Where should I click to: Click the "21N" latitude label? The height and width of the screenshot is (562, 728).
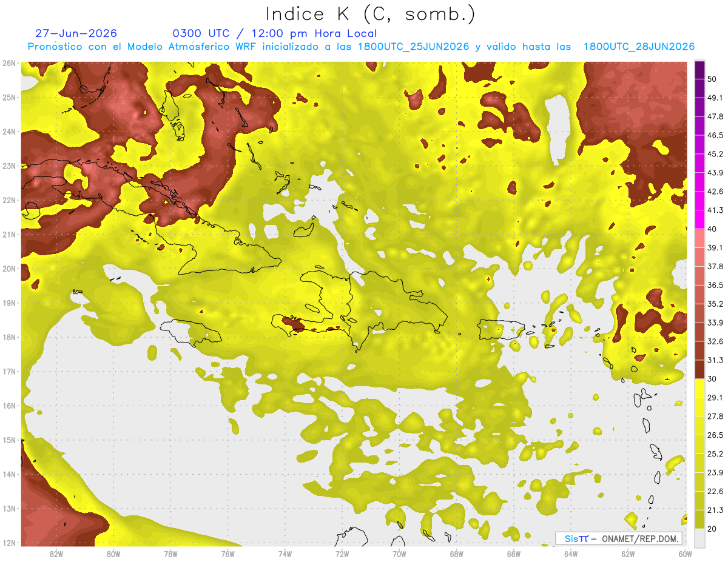point(8,235)
